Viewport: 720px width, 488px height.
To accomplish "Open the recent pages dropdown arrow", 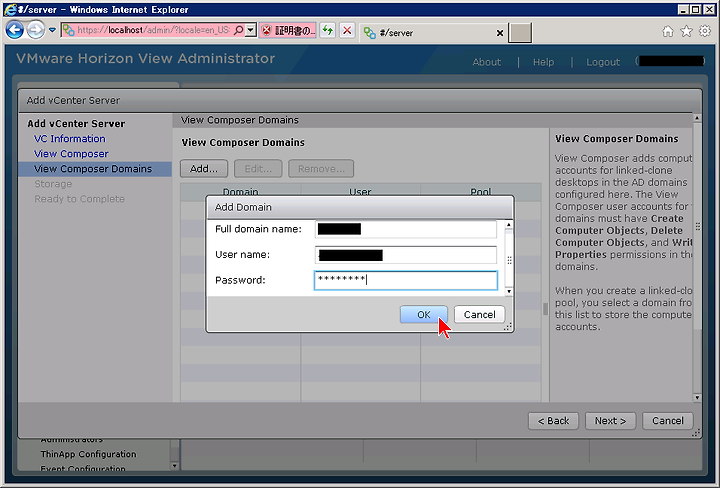I will click(x=52, y=30).
